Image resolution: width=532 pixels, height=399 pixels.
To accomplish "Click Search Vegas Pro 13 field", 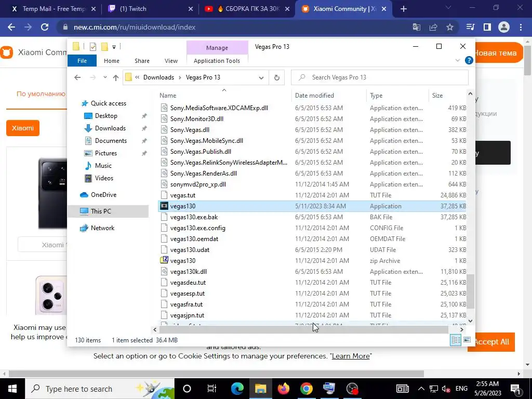I will point(380,77).
